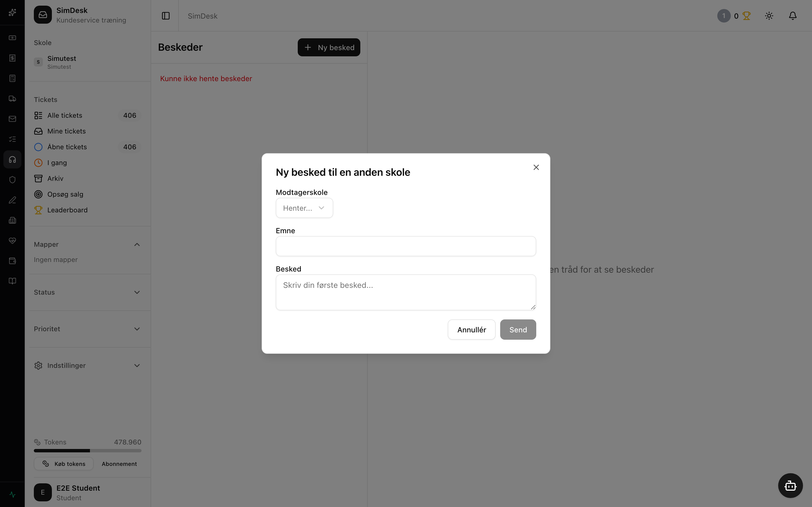This screenshot has width=812, height=507.
Task: Switch light/dark theme with sun icon
Action: click(x=769, y=16)
